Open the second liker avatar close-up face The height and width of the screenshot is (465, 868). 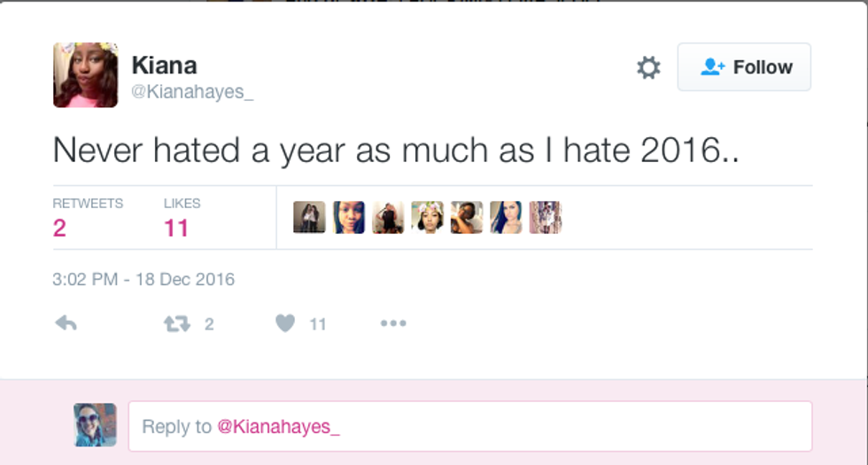349,217
